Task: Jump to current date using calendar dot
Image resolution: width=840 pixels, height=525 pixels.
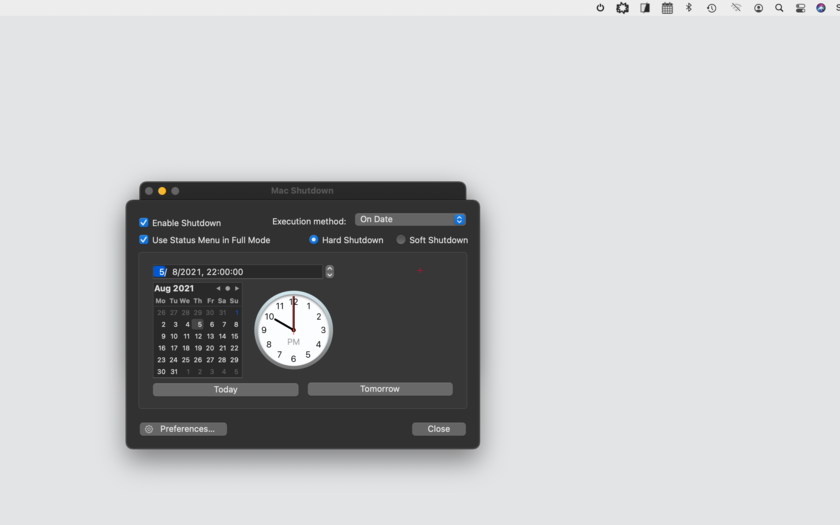Action: pyautogui.click(x=227, y=288)
